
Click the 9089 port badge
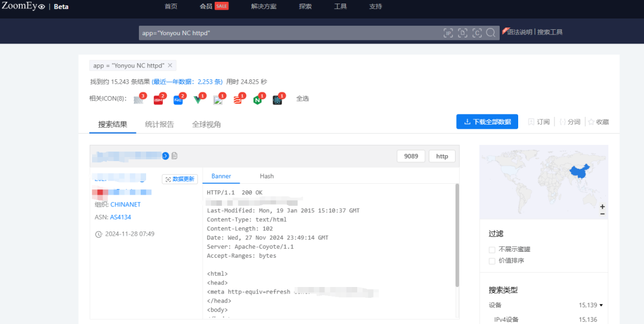click(x=411, y=156)
